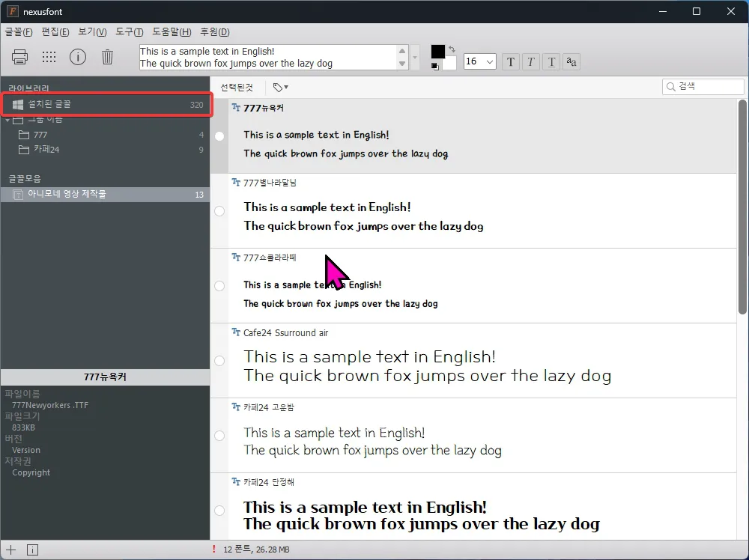
Task: Click the trash delete icon
Action: click(x=107, y=57)
